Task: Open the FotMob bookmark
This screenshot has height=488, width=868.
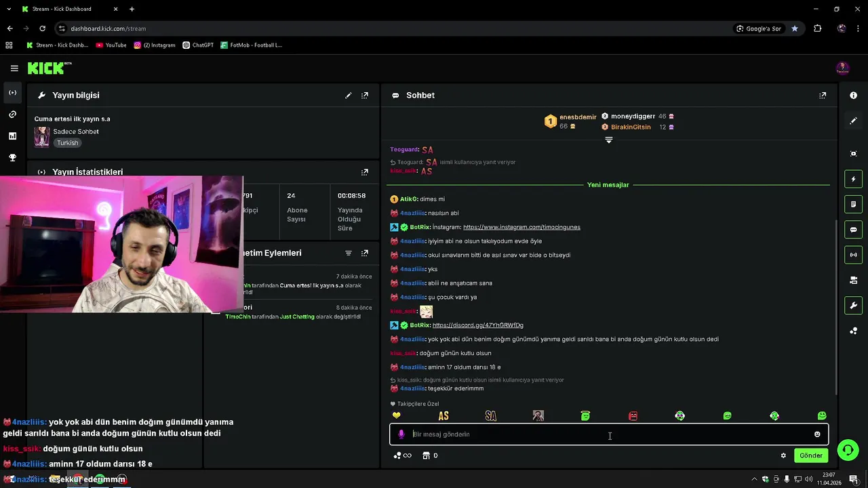Action: point(251,45)
